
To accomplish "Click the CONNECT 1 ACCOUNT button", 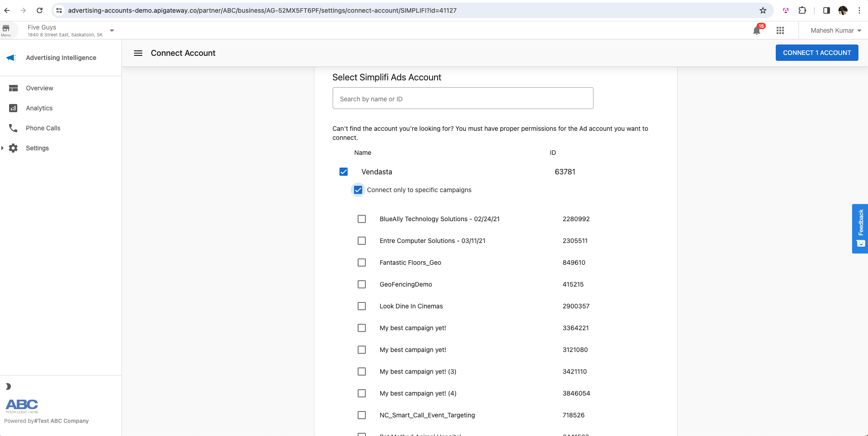I will tap(816, 52).
